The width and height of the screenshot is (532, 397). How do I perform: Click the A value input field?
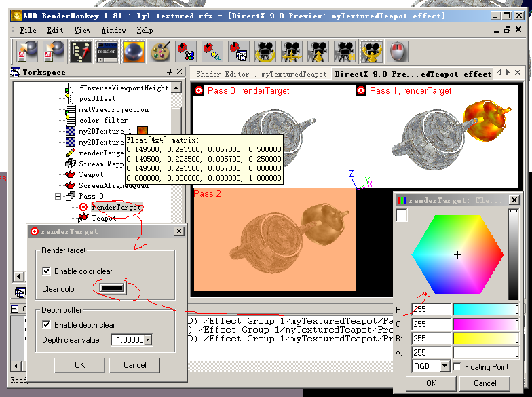click(432, 353)
